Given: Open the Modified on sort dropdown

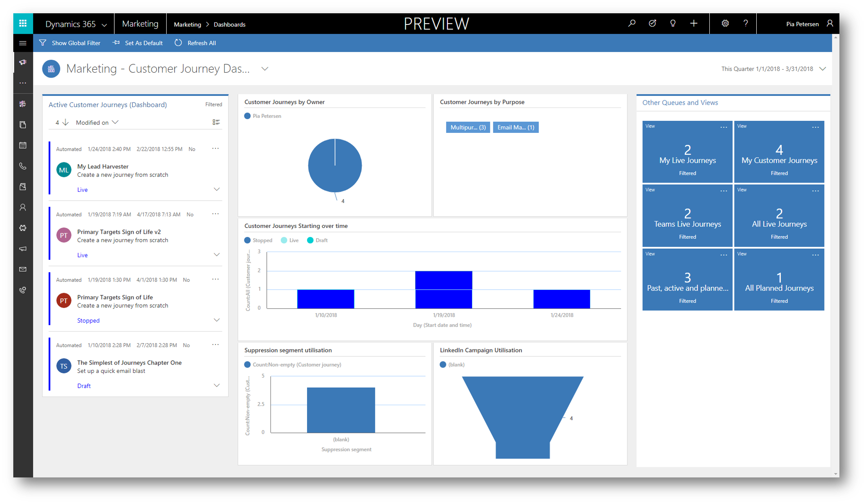Looking at the screenshot, I should click(97, 122).
